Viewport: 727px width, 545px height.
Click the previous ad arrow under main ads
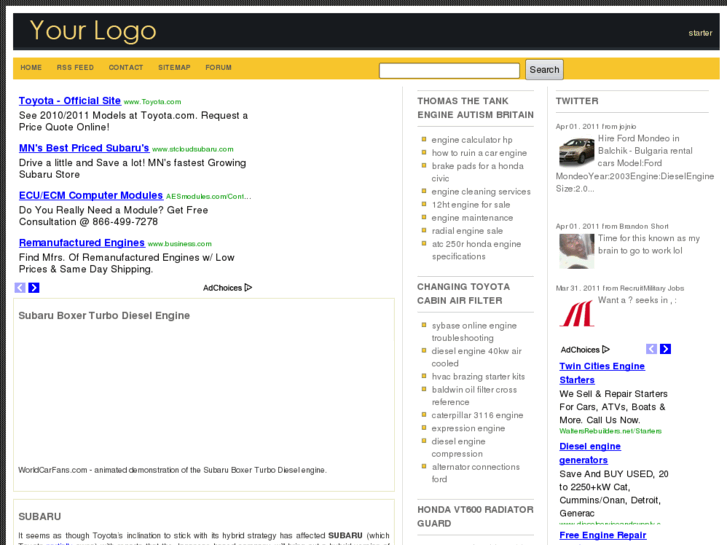pyautogui.click(x=20, y=288)
